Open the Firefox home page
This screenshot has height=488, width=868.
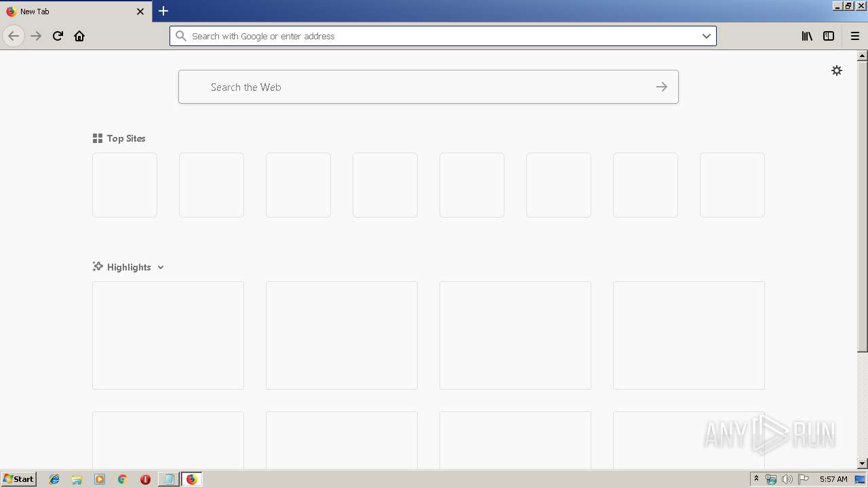[x=79, y=36]
